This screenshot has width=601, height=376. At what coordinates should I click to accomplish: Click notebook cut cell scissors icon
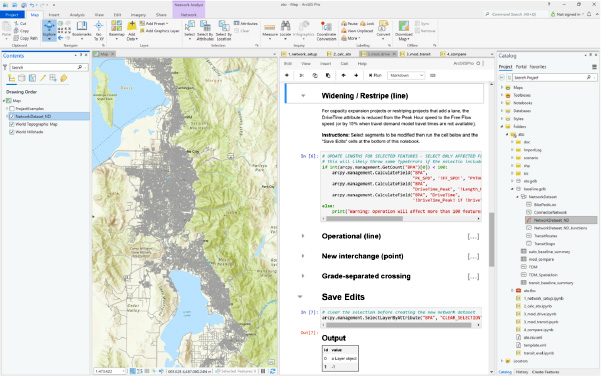[302, 75]
